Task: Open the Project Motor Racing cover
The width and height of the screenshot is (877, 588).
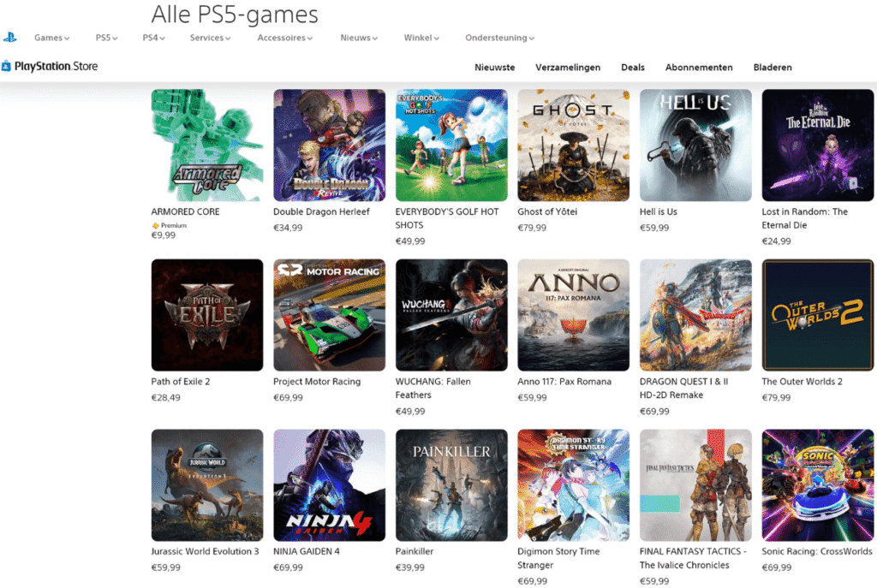Action: [x=330, y=315]
